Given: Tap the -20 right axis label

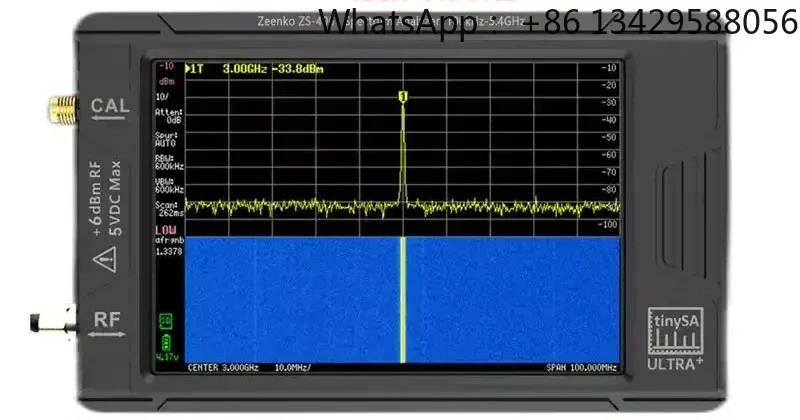Looking at the screenshot, I should coord(609,85).
